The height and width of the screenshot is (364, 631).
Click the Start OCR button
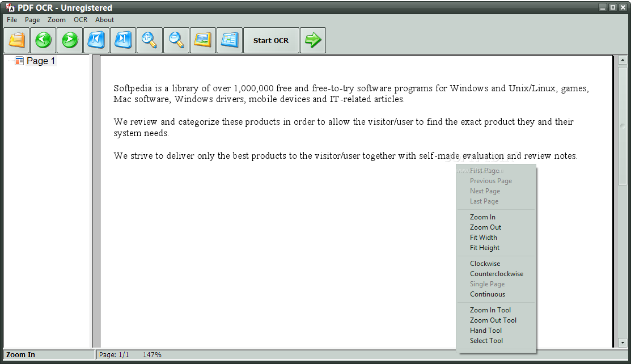[271, 40]
